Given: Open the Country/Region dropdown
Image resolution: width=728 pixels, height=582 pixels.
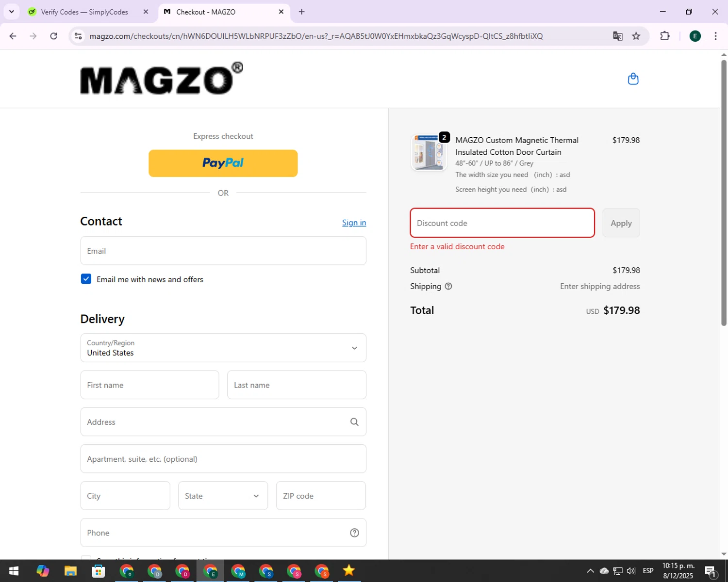Looking at the screenshot, I should pos(223,348).
